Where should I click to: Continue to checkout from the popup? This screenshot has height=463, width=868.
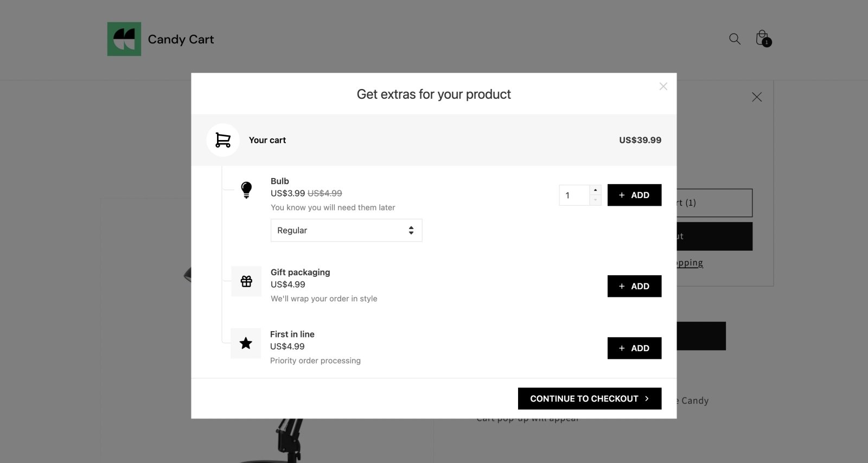(589, 398)
